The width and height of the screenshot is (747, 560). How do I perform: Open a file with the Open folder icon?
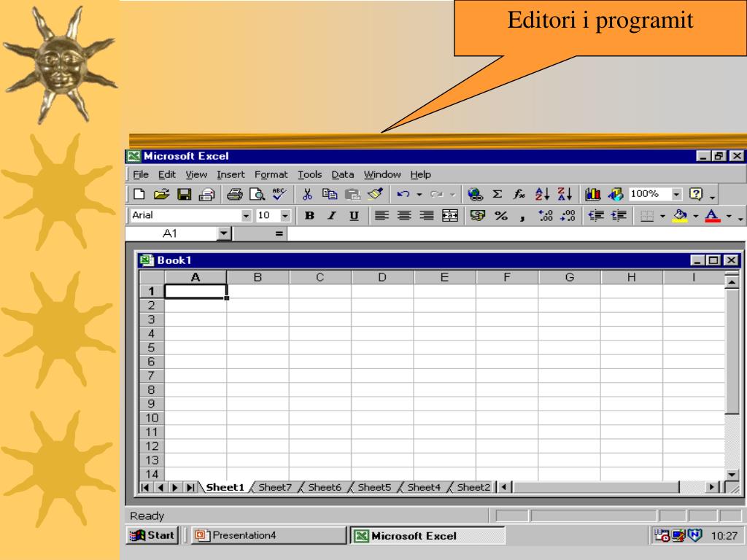click(161, 194)
